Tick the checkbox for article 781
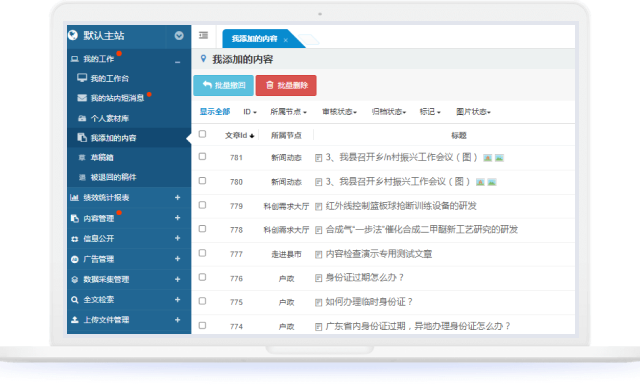 (202, 157)
